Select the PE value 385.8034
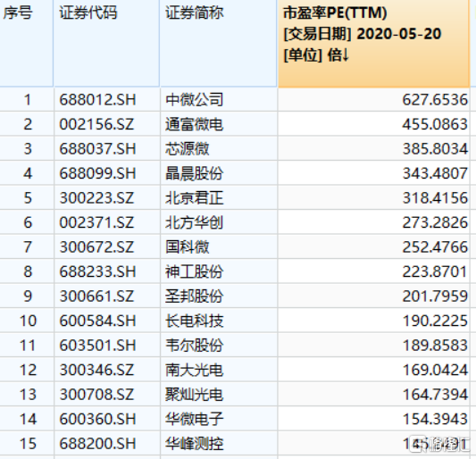 435,149
